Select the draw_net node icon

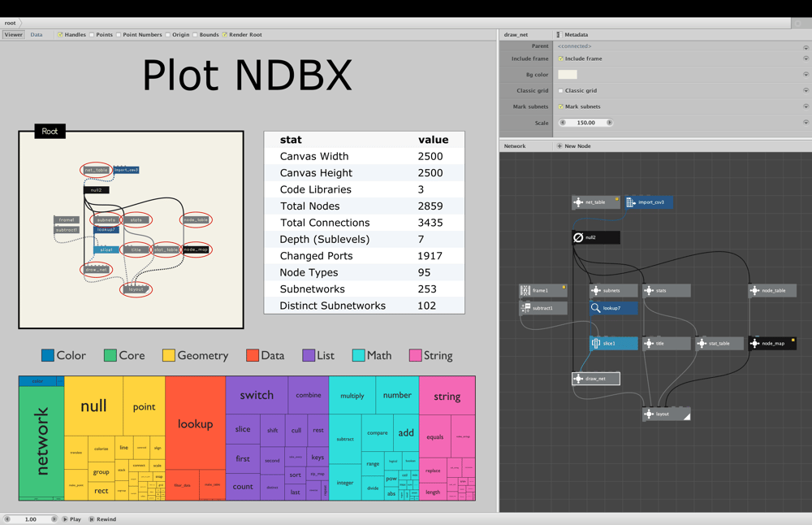tap(578, 379)
